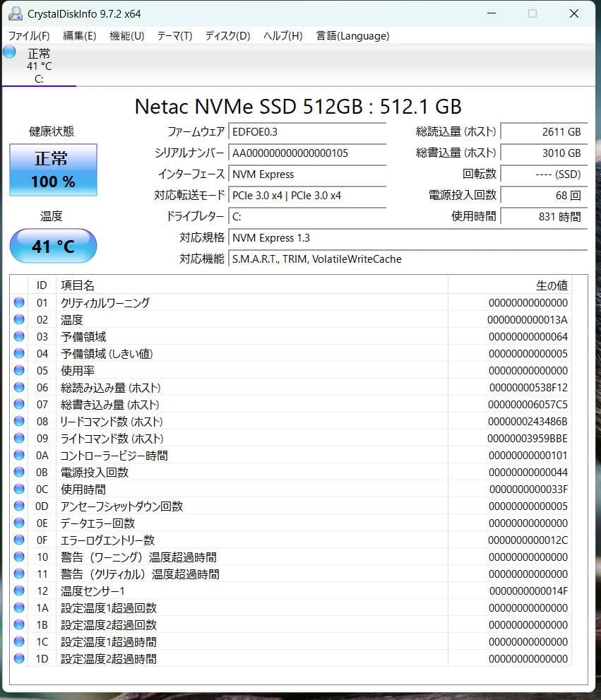The image size is (601, 700).
Task: Click the 正常 100% health status badge
Action: (53, 170)
